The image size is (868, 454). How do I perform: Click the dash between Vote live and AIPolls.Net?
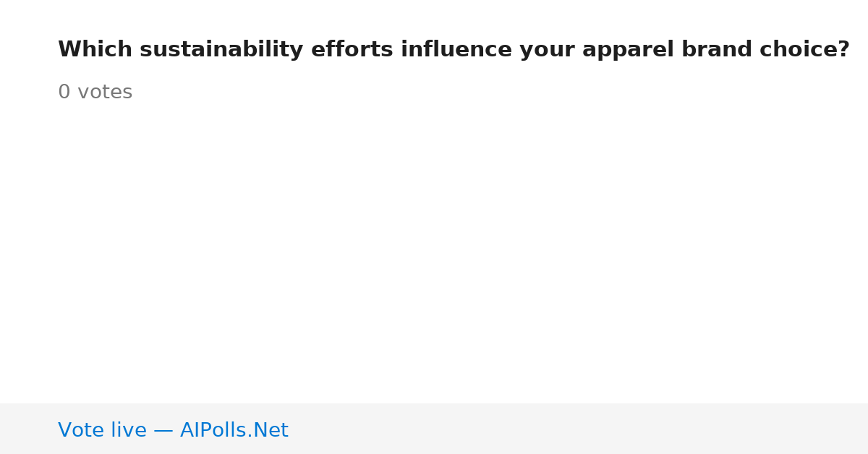click(x=163, y=431)
